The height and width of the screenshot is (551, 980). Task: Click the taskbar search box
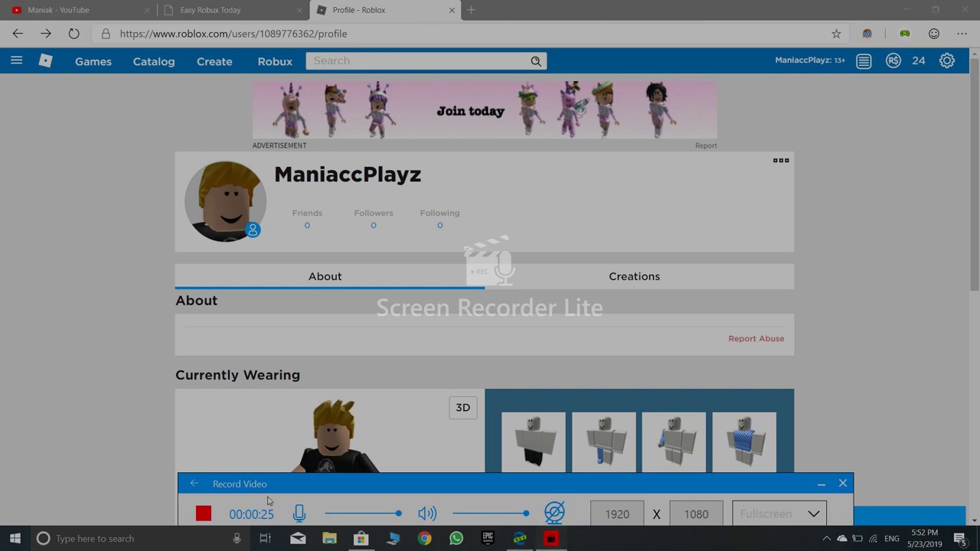[x=140, y=538]
